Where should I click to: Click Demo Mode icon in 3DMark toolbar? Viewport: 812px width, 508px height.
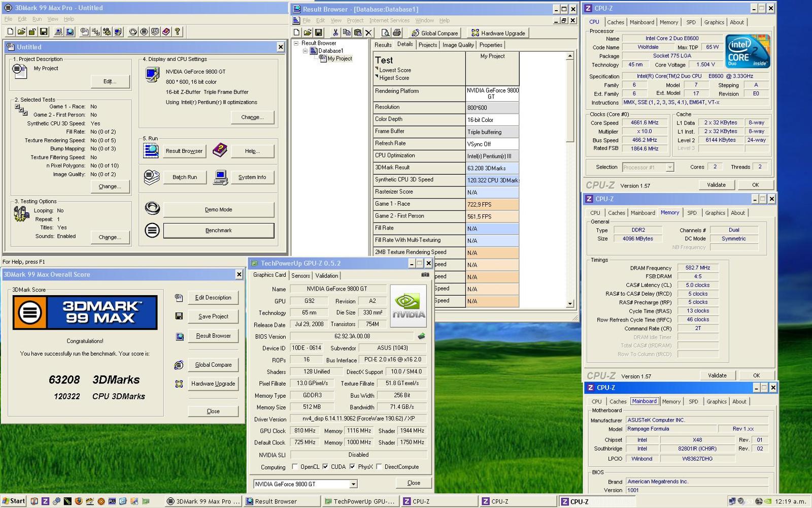133,31
